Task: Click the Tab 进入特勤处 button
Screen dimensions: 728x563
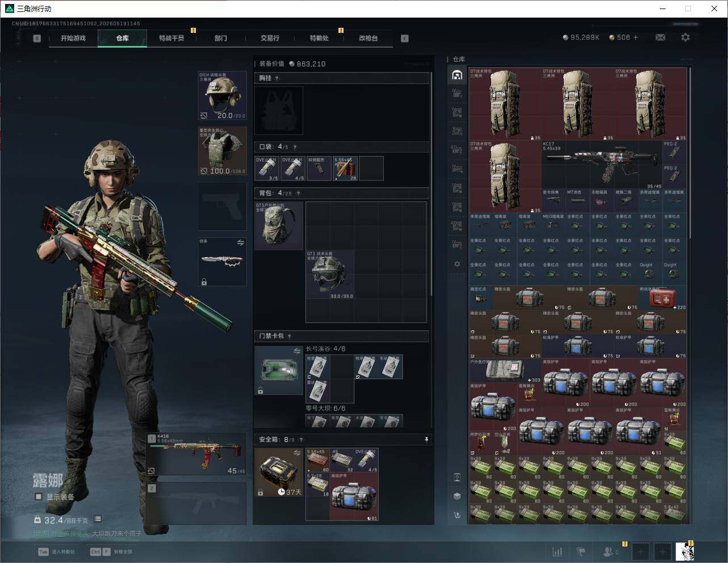Action: (57, 552)
